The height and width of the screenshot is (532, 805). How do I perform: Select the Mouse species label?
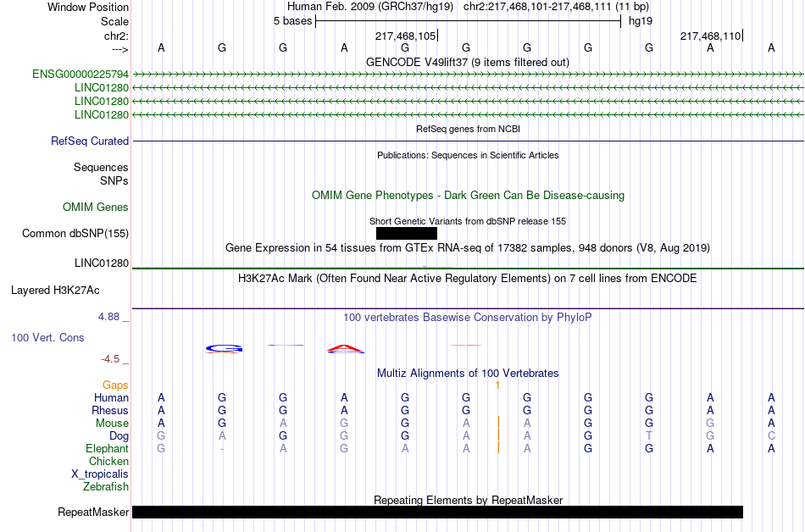pyautogui.click(x=112, y=424)
